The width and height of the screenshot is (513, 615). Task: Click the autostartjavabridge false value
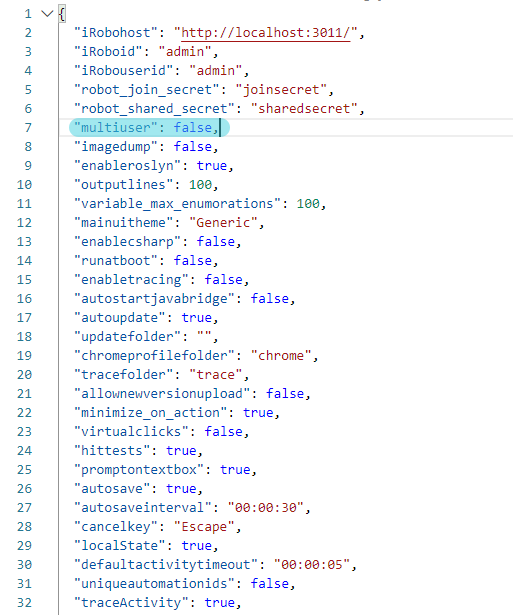click(269, 298)
